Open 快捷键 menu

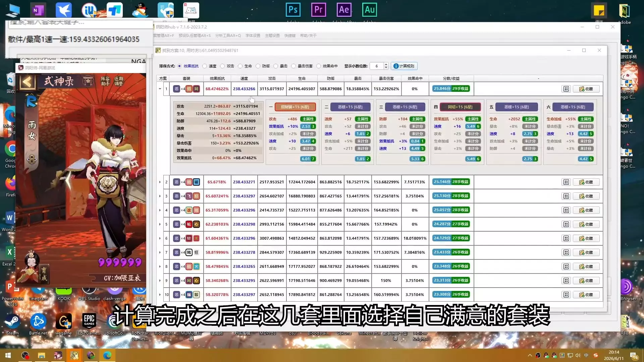point(290,36)
